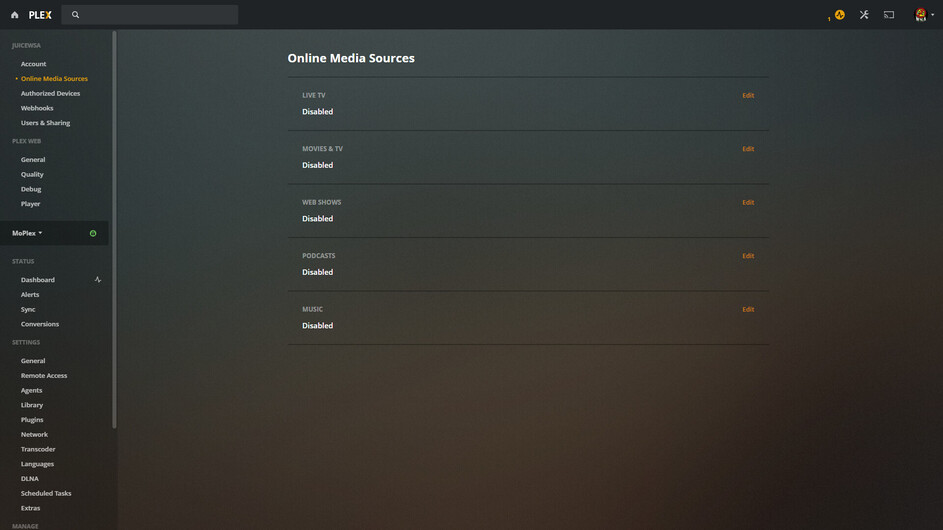Viewport: 943px width, 530px height.
Task: Click the search magnifier icon
Action: click(x=75, y=15)
